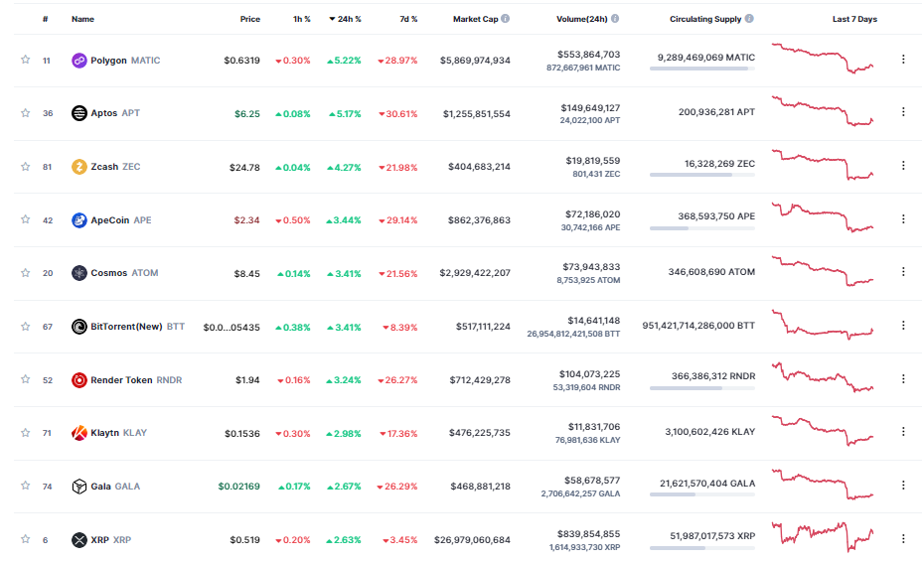Click the Cosmos ATOM logo icon
This screenshot has height=562, width=924.
(78, 273)
